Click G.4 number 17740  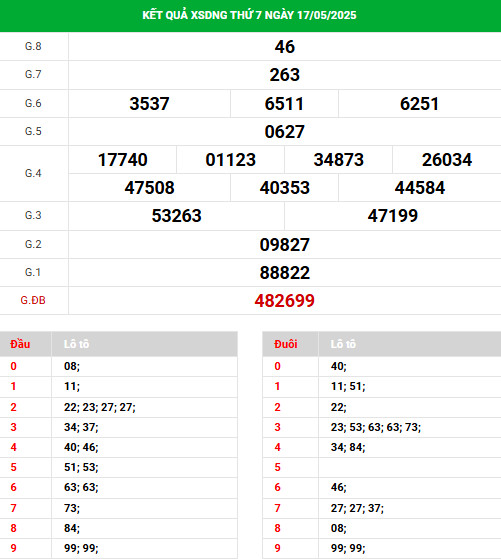click(123, 160)
